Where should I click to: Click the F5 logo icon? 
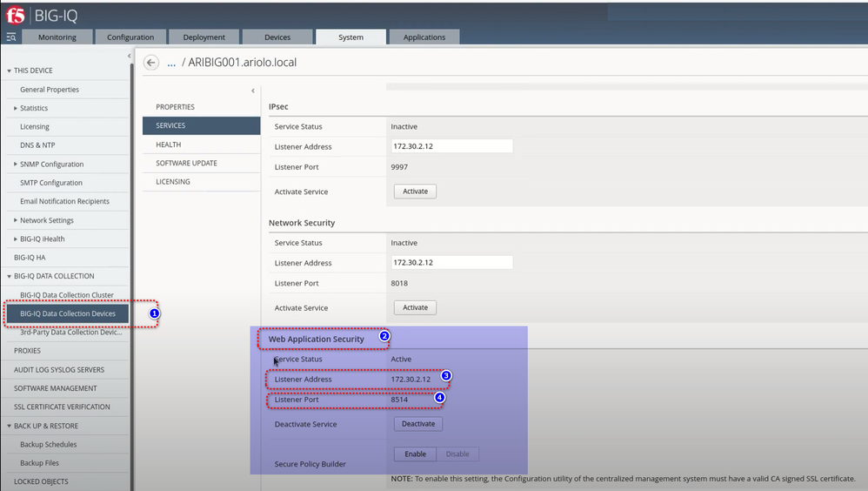tap(15, 15)
